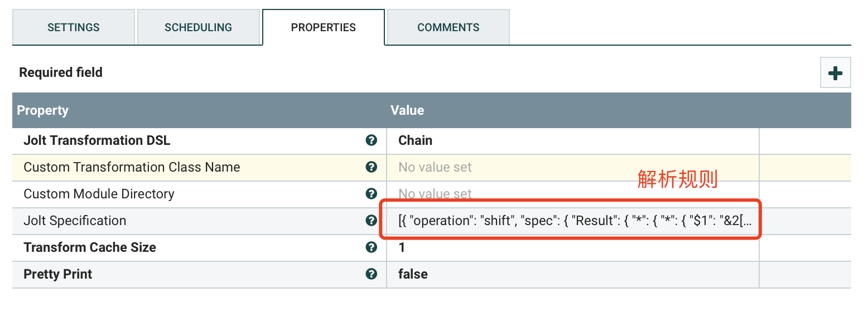Set the Custom Module Directory value
The height and width of the screenshot is (312, 868).
tap(573, 194)
